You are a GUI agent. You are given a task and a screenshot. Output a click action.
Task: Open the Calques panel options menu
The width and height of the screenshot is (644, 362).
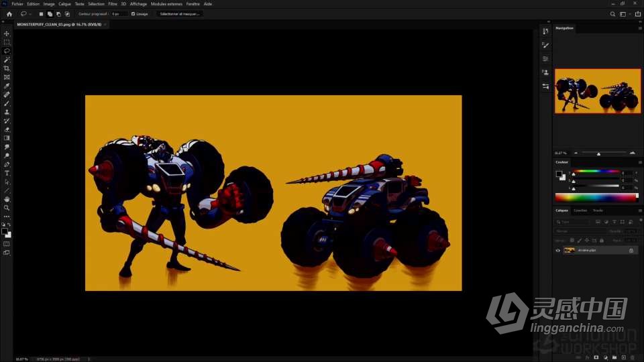(640, 210)
